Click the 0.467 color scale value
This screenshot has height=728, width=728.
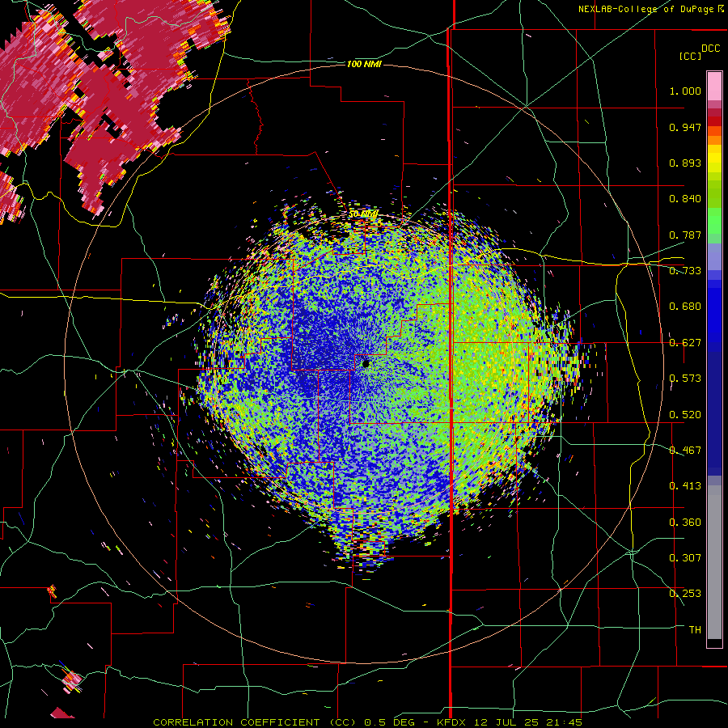click(x=685, y=451)
